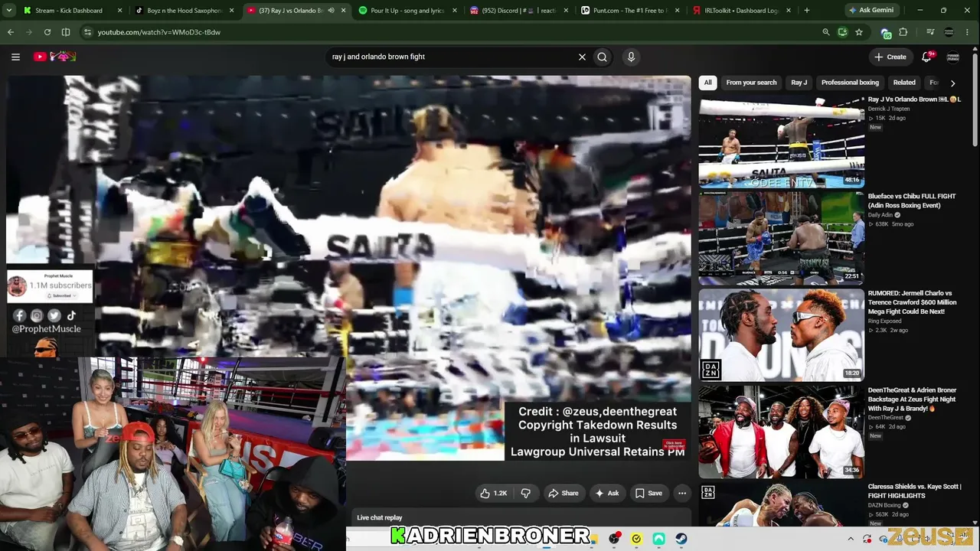The height and width of the screenshot is (551, 980).
Task: Visit Derrick J Trapten channel
Action: 889,109
